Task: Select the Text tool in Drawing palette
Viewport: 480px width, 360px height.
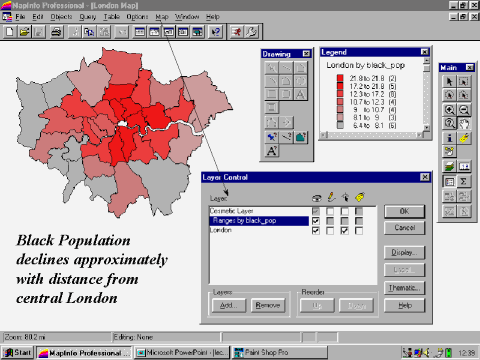Action: pos(300,95)
